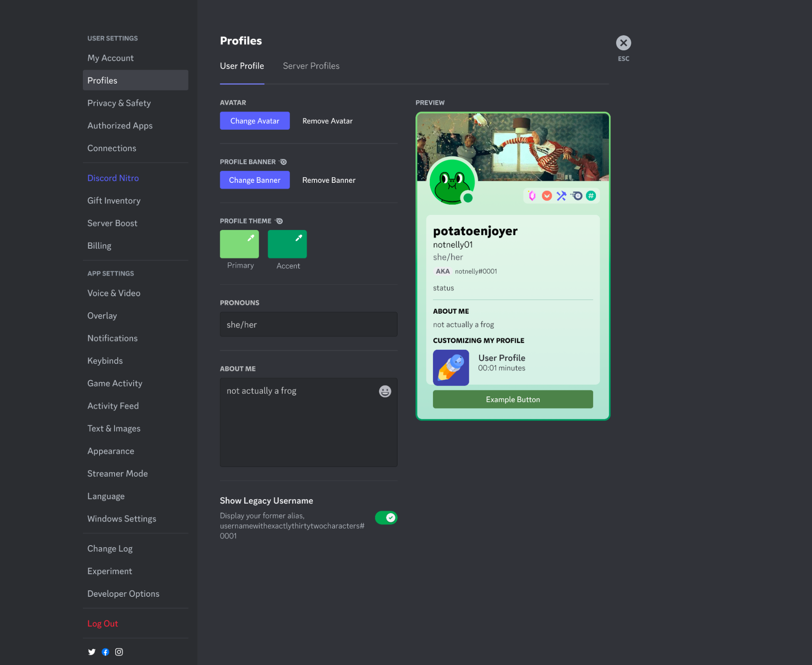Click Remove Banner
Image resolution: width=812 pixels, height=665 pixels.
tap(328, 180)
